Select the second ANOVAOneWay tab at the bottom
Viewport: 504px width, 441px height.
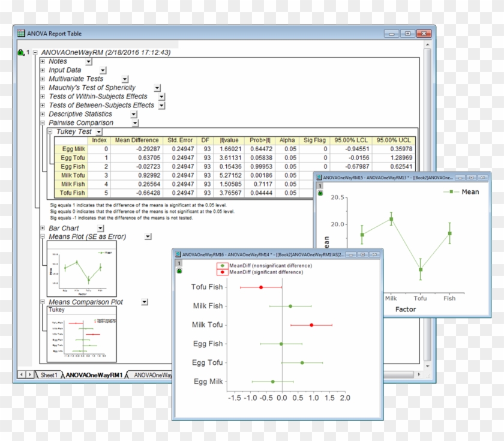151,375
